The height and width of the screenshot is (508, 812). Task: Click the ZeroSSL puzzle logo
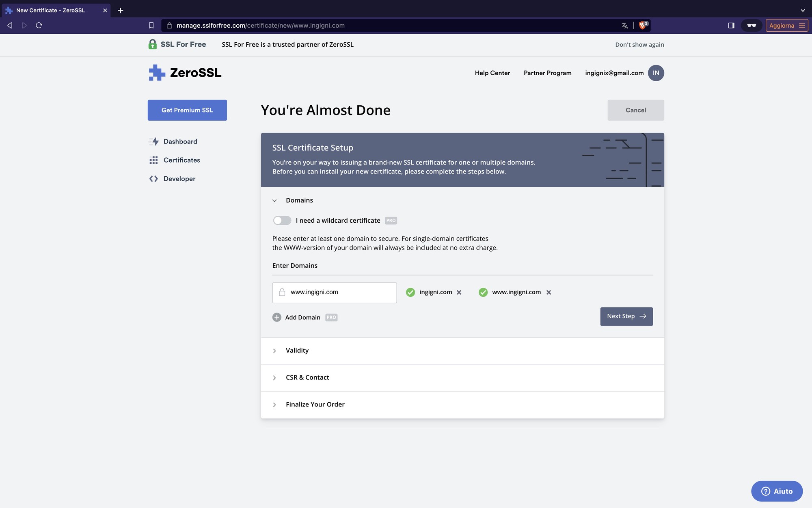pyautogui.click(x=157, y=73)
